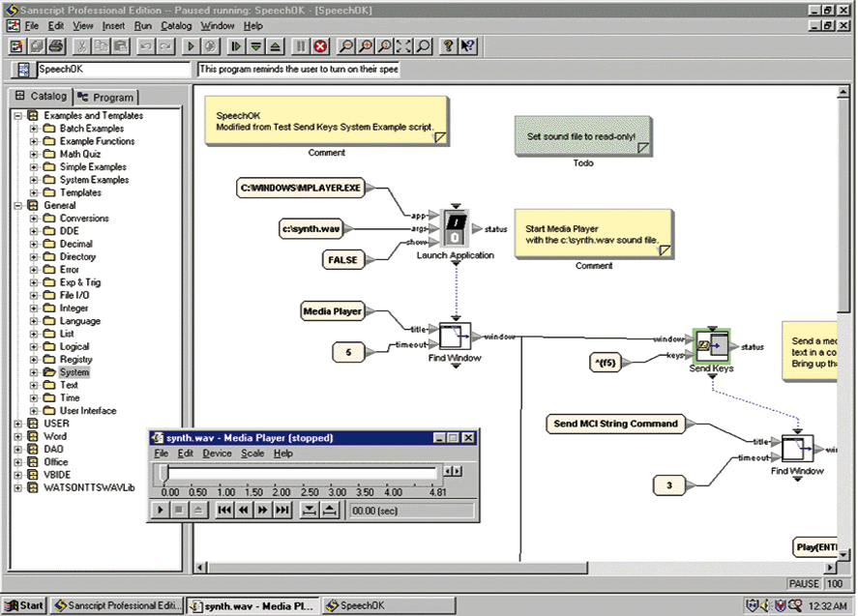
Task: Click the Windows Start button
Action: (x=24, y=605)
